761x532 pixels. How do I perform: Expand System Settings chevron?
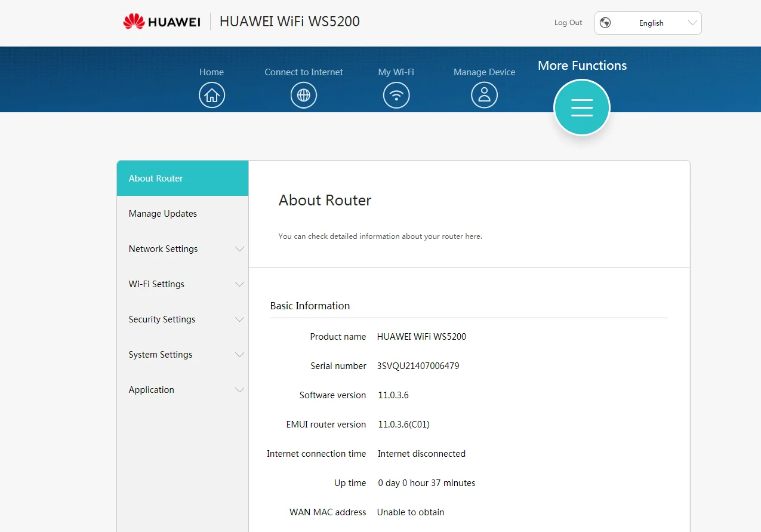coord(239,355)
